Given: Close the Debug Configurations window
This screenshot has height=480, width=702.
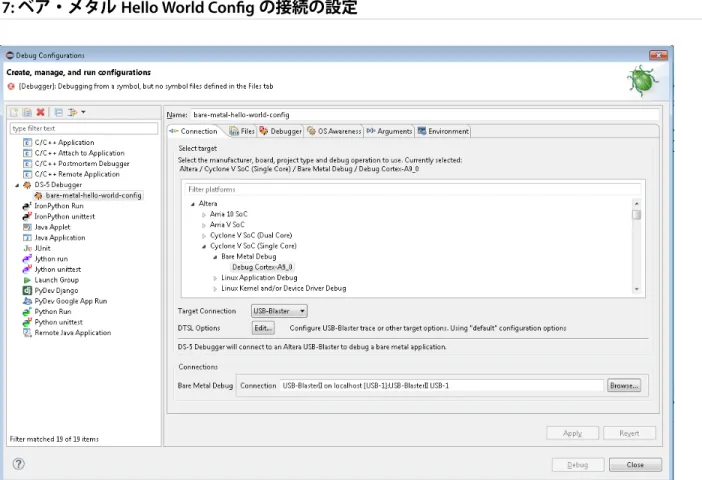Looking at the screenshot, I should [658, 55].
